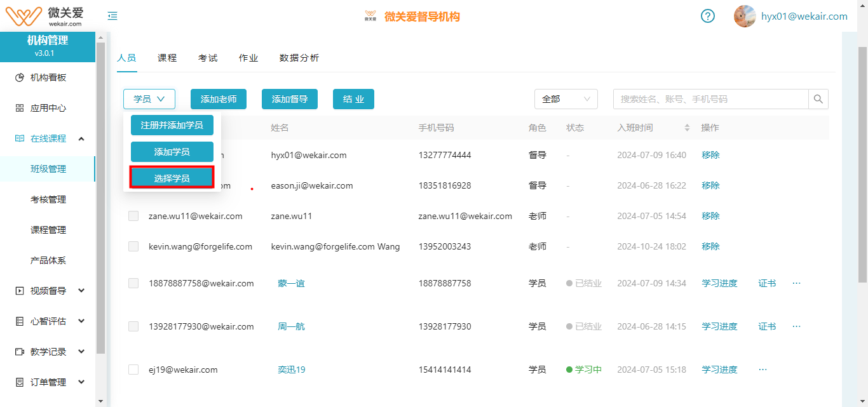Remove kevin.wang via 移除 link
Screen dimensions: 868x407
pyautogui.click(x=710, y=246)
